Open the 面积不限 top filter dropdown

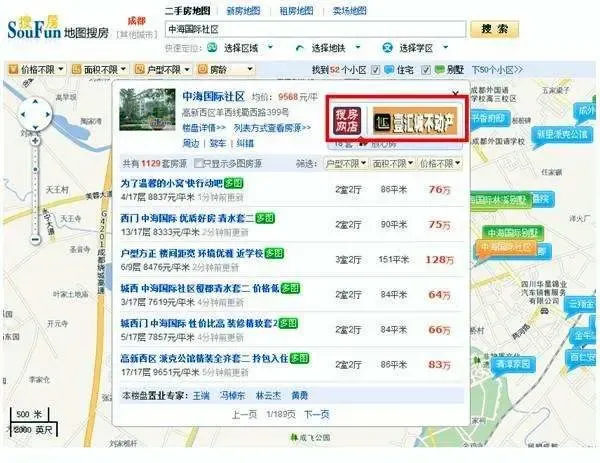(x=99, y=70)
